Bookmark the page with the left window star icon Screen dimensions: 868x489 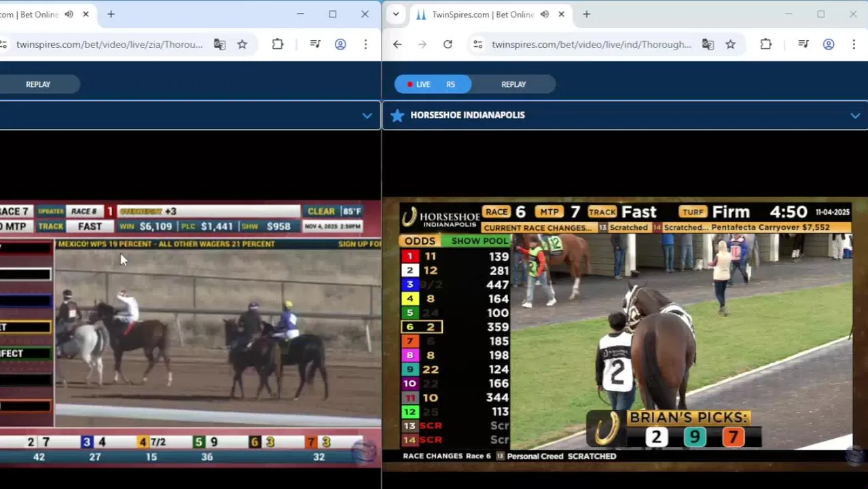point(242,44)
